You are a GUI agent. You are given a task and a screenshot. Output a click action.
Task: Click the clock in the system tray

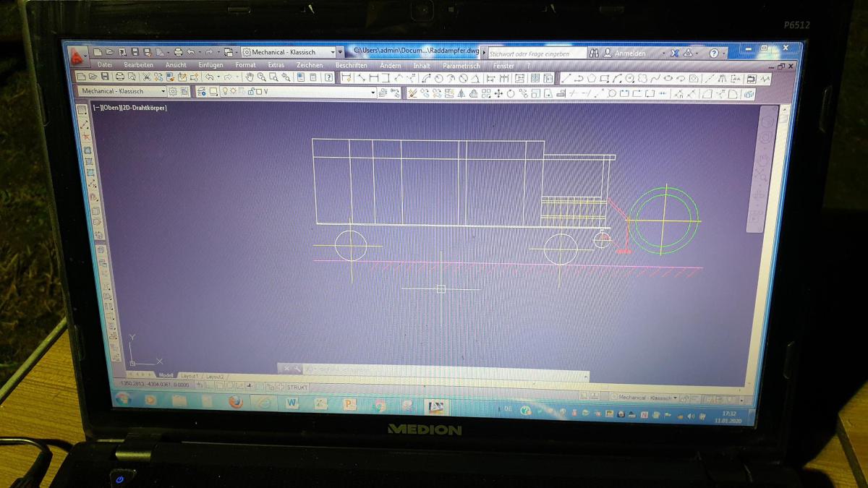pos(729,416)
